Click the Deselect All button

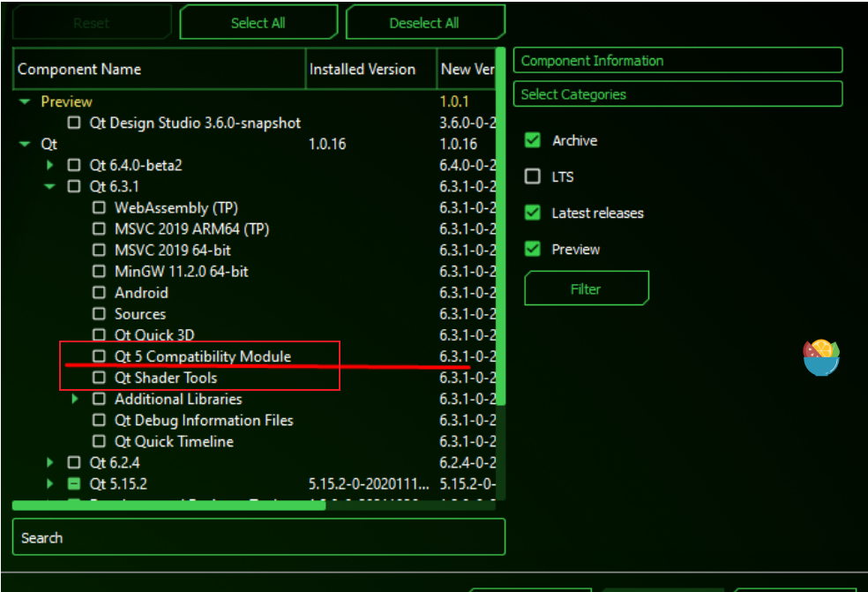click(x=424, y=23)
